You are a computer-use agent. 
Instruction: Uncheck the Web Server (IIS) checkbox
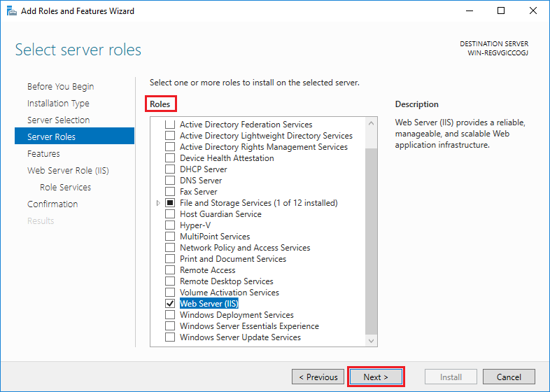[169, 304]
